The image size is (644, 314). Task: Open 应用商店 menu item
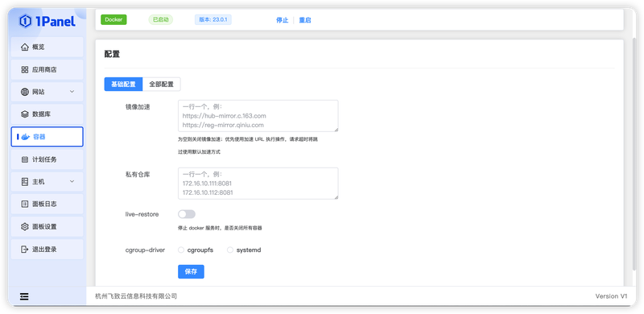coord(47,69)
